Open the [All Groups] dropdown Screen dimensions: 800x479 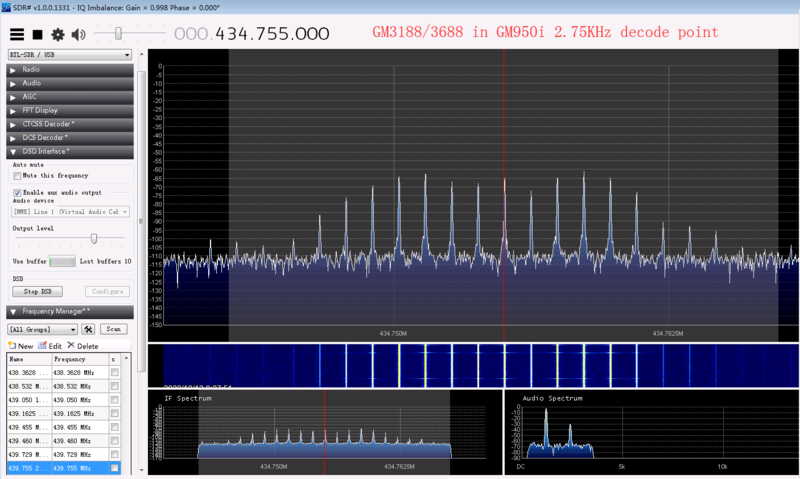42,330
